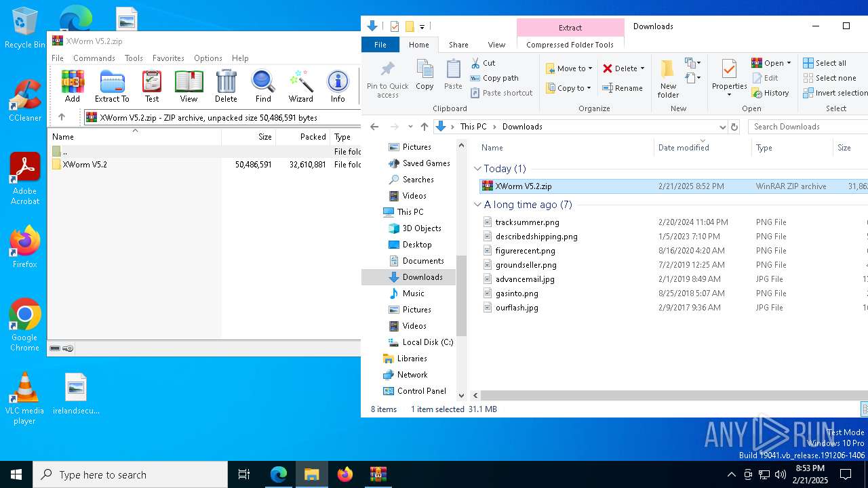Viewport: 868px width, 488px height.
Task: Open the Wizard tool in WinRAR
Action: [x=300, y=86]
